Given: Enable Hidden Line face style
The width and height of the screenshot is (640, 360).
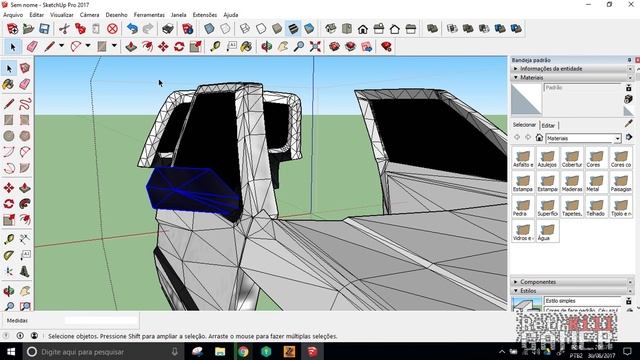Looking at the screenshot, I should point(261,29).
